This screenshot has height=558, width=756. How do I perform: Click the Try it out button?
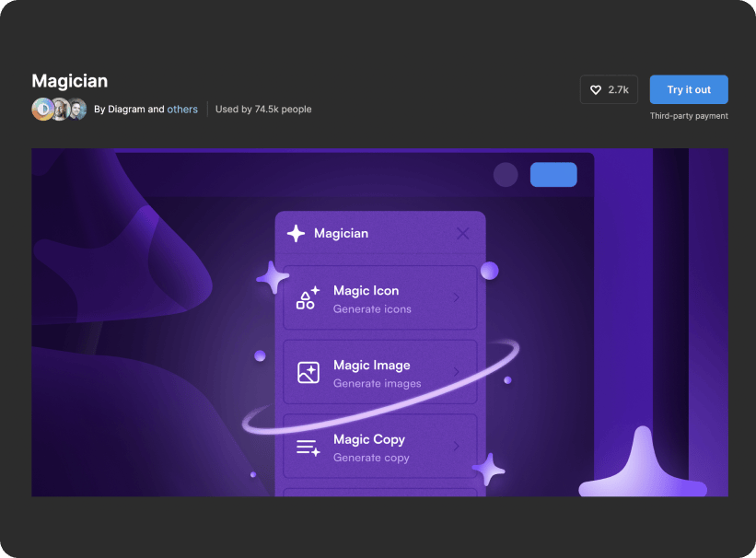(689, 89)
